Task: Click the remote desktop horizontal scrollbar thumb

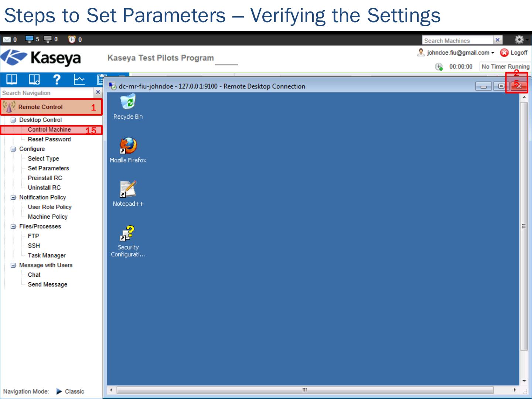Action: [305, 390]
